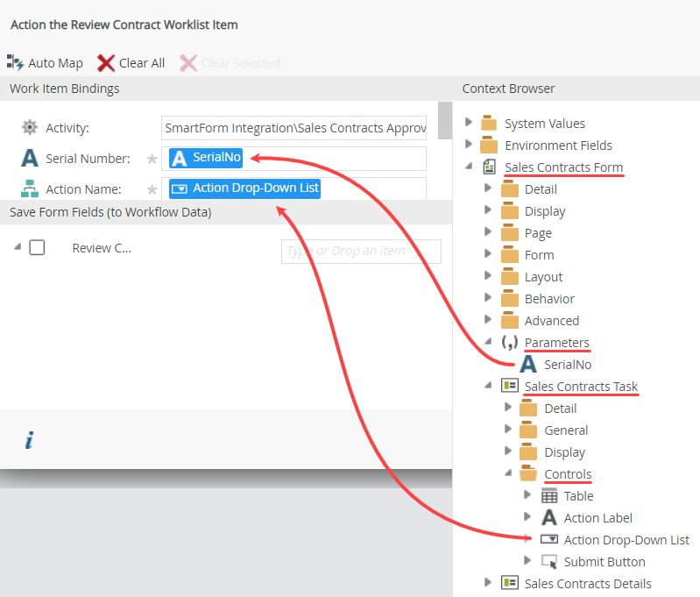Image resolution: width=700 pixels, height=597 pixels.
Task: Select the Submit Button tree label
Action: (605, 562)
